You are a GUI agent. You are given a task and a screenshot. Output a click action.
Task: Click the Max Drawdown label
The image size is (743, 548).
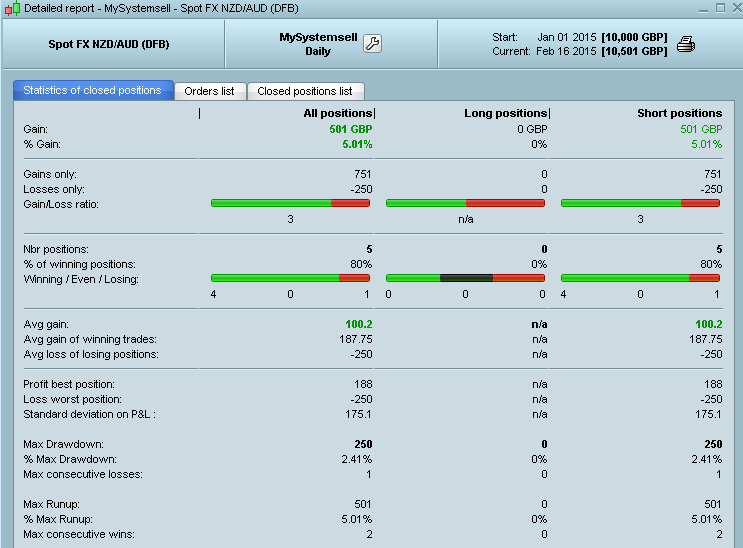pyautogui.click(x=63, y=444)
